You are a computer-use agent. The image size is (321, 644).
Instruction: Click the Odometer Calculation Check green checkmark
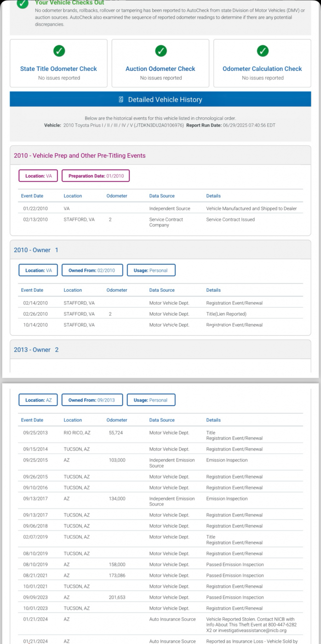[x=262, y=51]
